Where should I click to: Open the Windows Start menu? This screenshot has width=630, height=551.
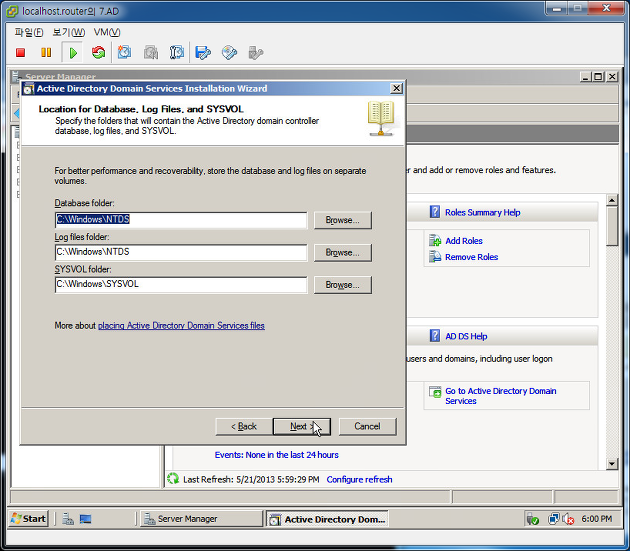pos(29,519)
